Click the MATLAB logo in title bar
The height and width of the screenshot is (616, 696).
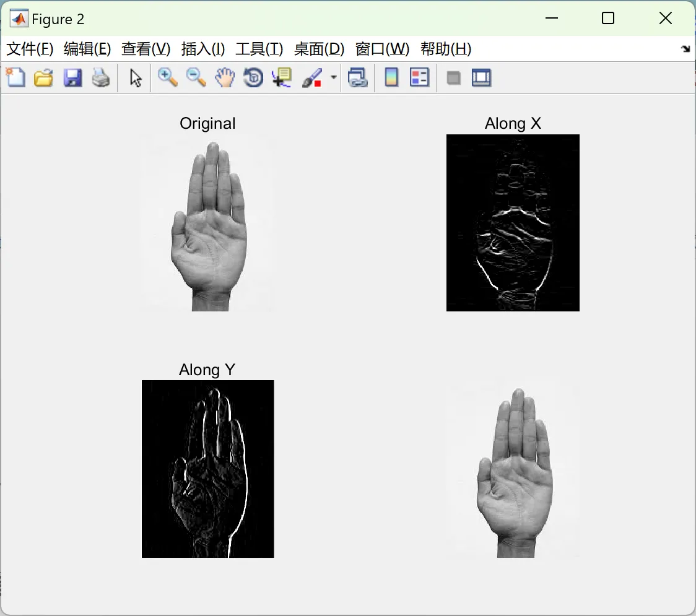pos(19,19)
